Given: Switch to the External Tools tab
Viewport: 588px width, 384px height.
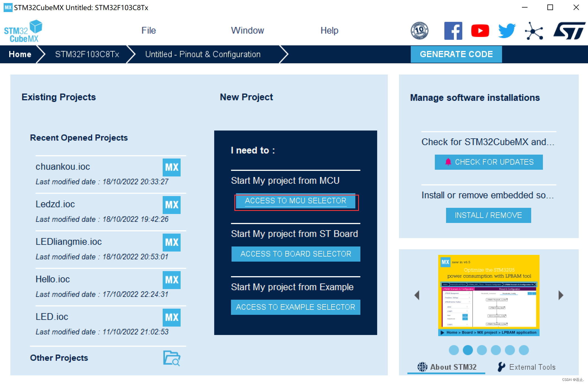Looking at the screenshot, I should click(x=527, y=367).
